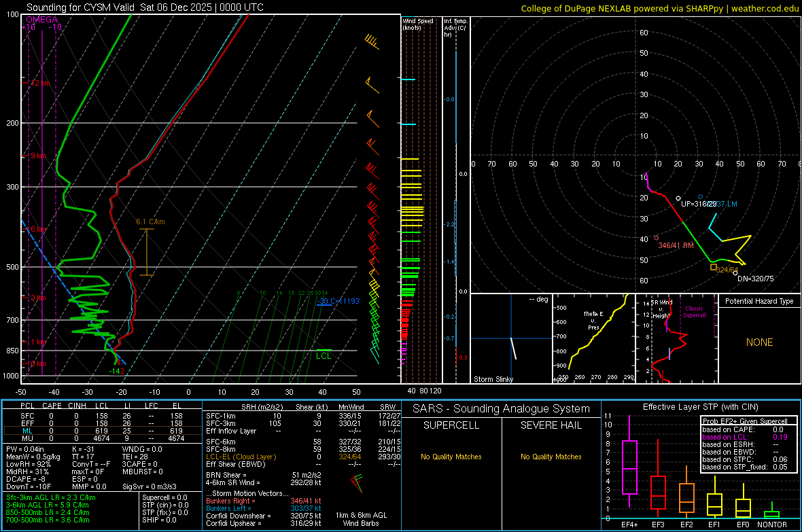Viewport: 802px width, 532px height.
Task: Click the '700-500mb LR = 3.6 C/km' line
Action: point(48,520)
